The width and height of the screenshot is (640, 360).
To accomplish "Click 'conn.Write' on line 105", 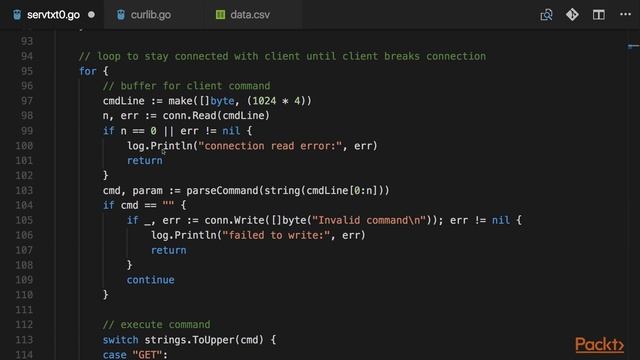I will tap(234, 220).
